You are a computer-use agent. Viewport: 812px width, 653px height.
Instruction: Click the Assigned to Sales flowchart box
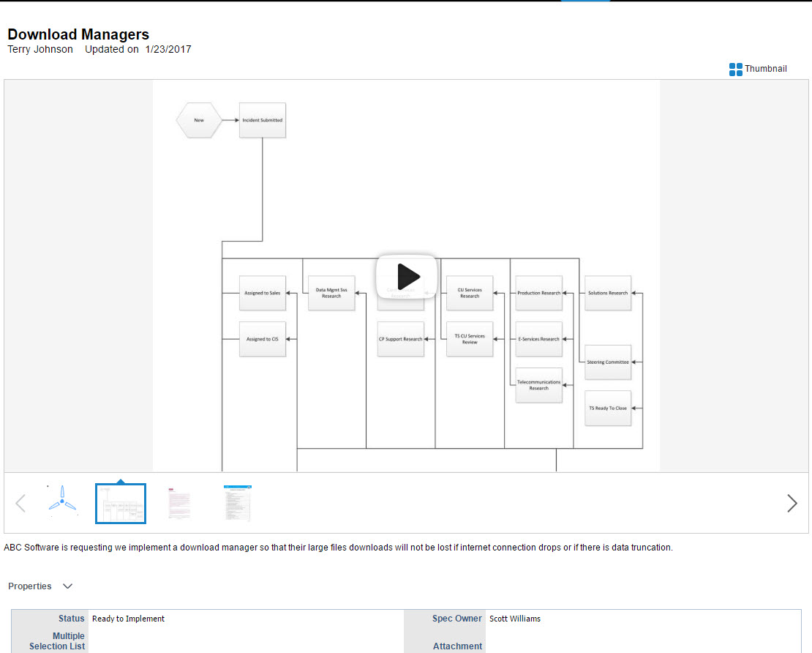point(263,294)
